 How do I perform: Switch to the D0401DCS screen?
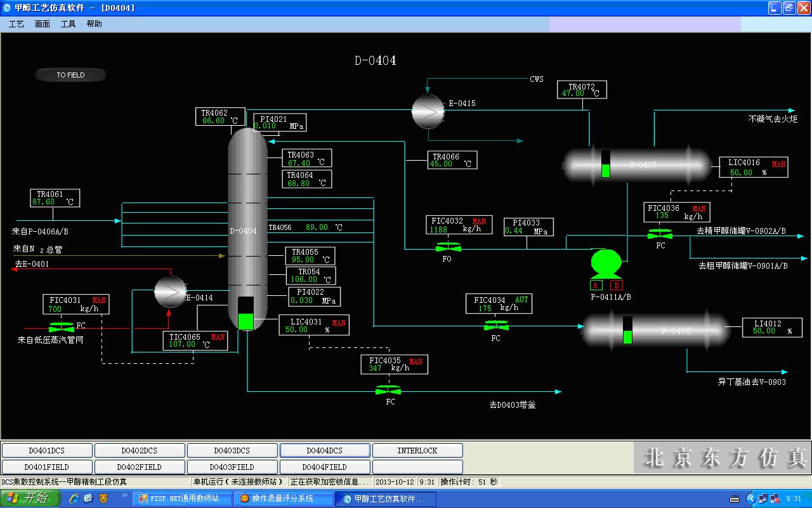47,451
